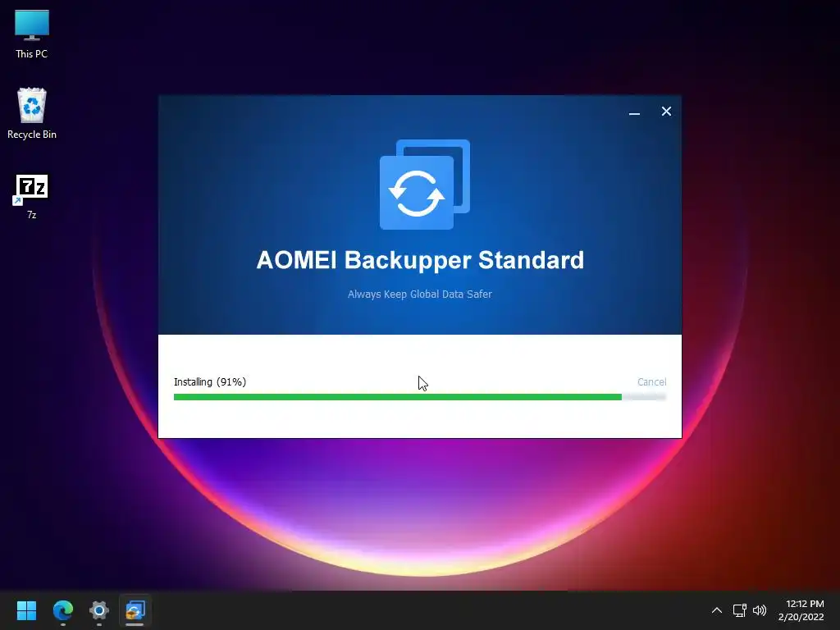Click the 'Installing (91%)' status text

[210, 382]
